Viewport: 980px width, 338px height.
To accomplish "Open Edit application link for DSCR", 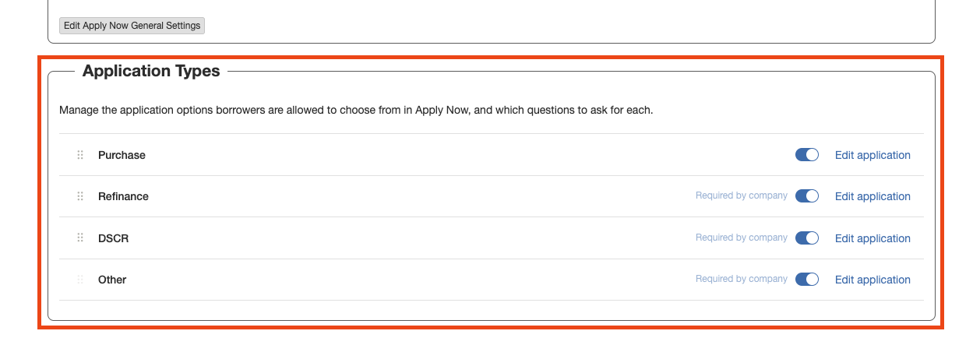I will 872,238.
